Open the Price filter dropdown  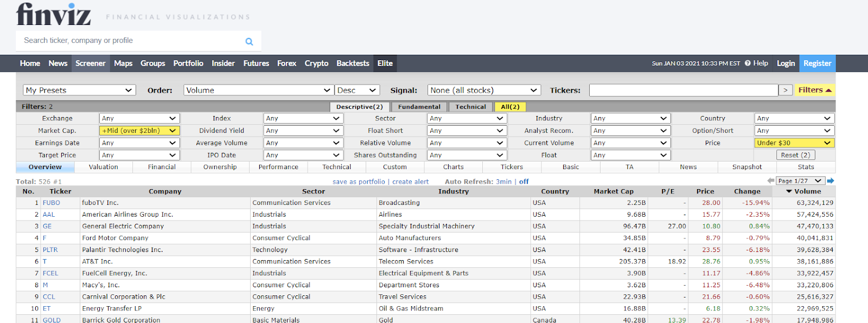click(794, 143)
